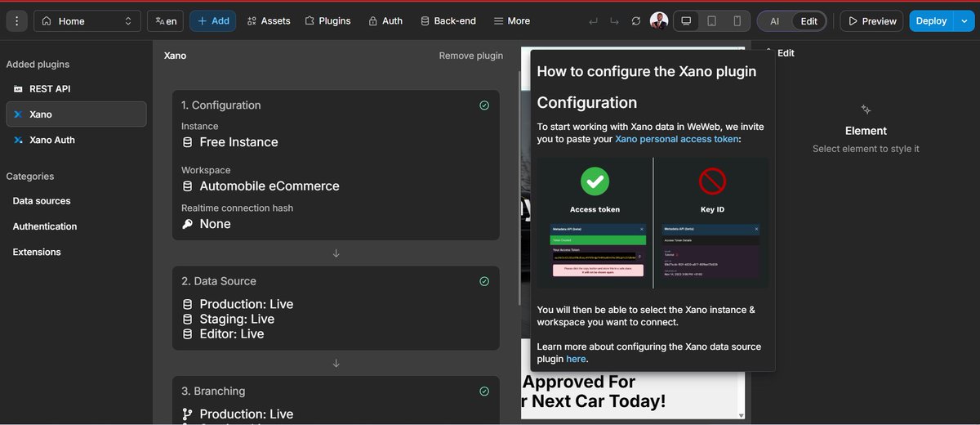Screen dimensions: 980x425
Task: Select the REST API plugin
Action: coord(76,88)
